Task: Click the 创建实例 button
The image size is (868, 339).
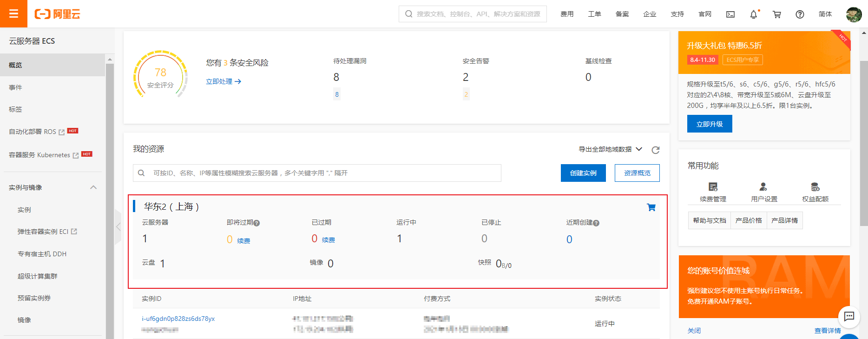Action: click(x=583, y=173)
